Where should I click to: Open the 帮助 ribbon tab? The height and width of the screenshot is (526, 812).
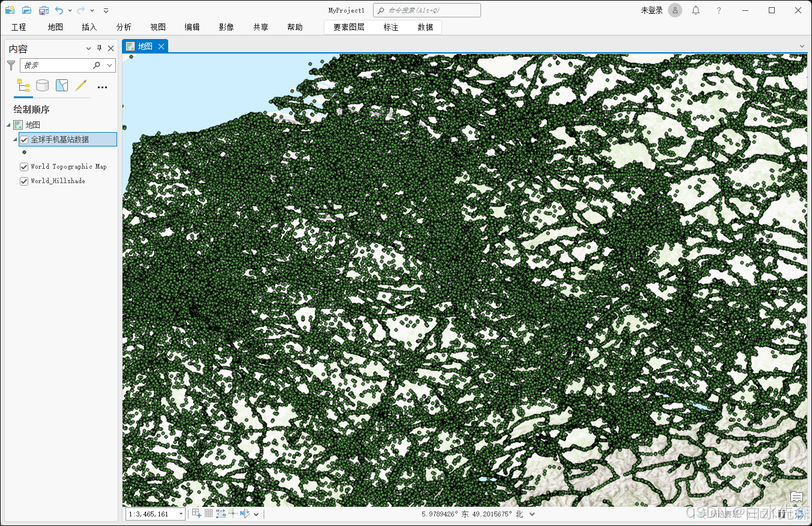click(295, 27)
